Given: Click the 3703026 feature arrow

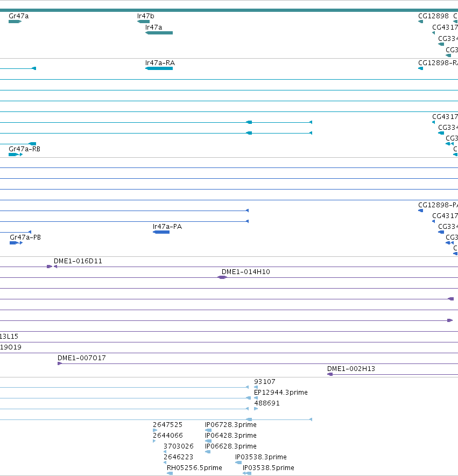Looking at the screenshot, I should click(x=165, y=452).
